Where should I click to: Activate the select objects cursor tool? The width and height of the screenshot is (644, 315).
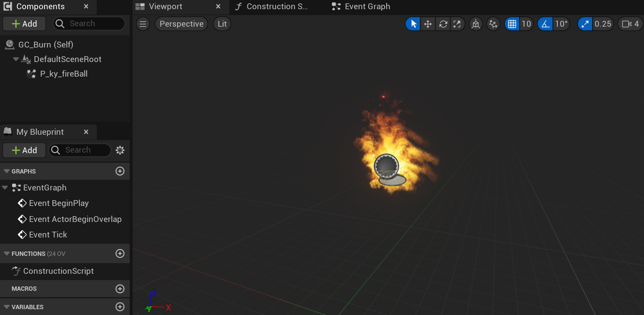413,24
